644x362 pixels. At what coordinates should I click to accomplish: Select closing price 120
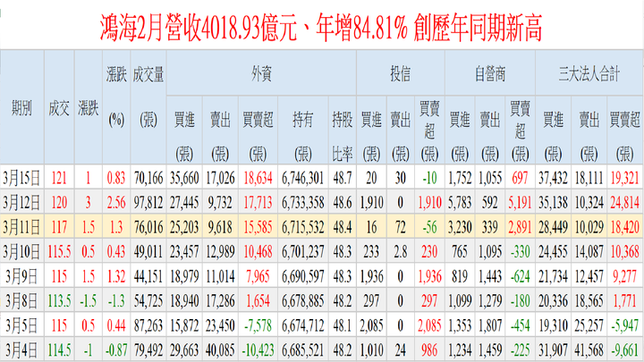click(x=59, y=203)
